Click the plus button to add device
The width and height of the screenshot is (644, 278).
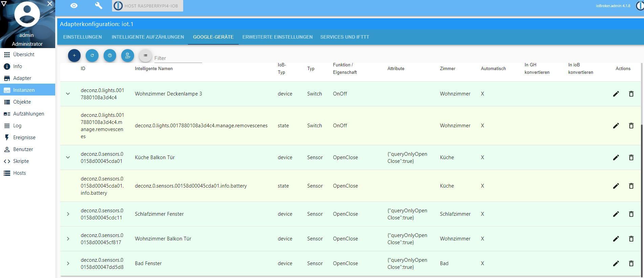click(74, 56)
